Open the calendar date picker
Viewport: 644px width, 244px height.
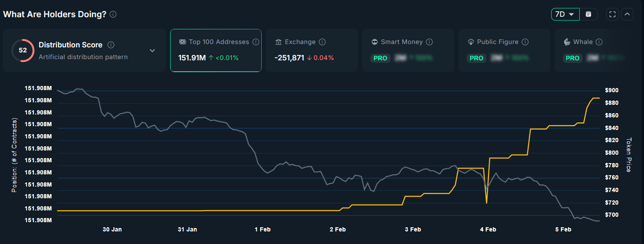tap(589, 14)
